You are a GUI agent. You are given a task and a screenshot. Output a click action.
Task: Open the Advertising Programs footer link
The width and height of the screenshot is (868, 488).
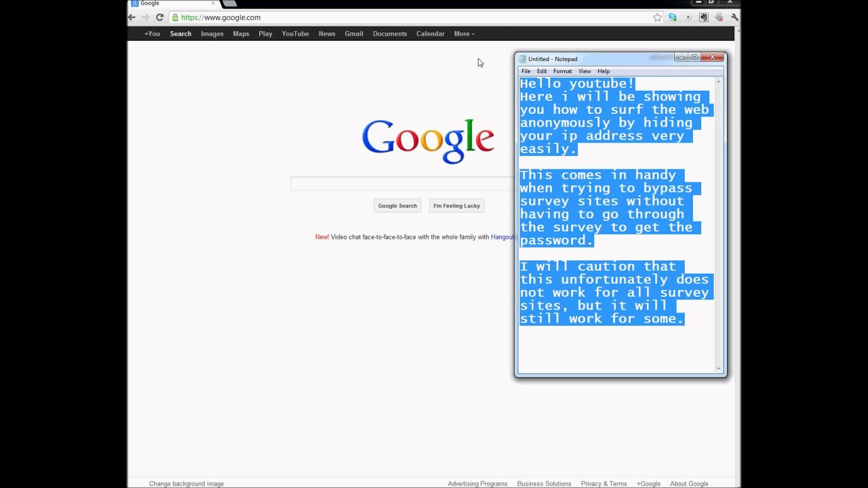[477, 484]
